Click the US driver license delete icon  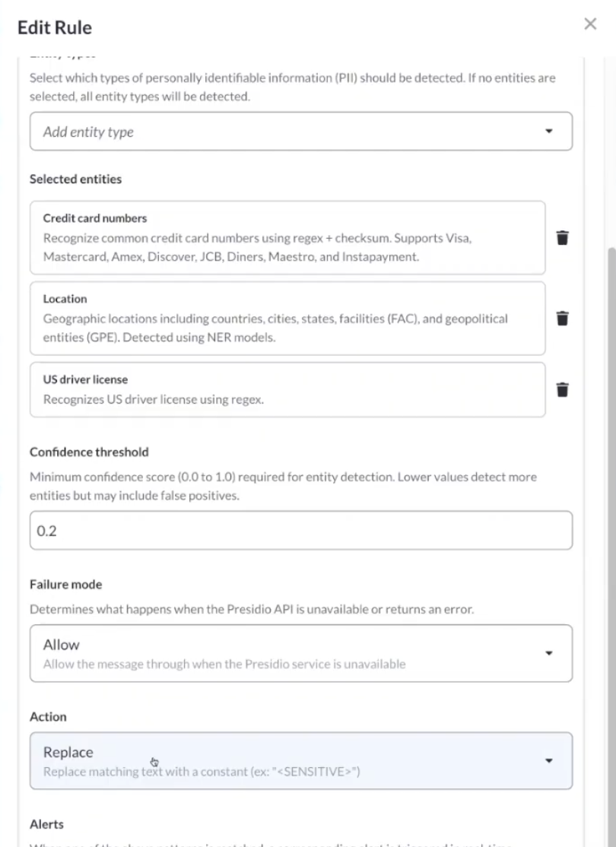(x=562, y=389)
